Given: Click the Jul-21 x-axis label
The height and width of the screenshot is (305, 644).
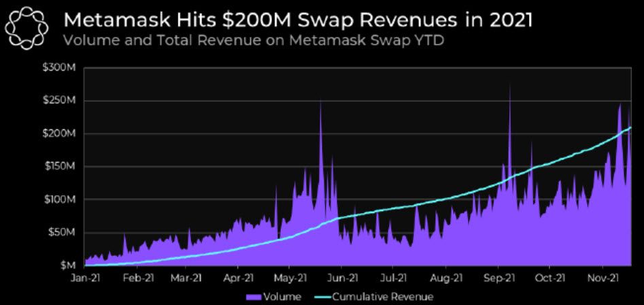Looking at the screenshot, I should pyautogui.click(x=394, y=278).
